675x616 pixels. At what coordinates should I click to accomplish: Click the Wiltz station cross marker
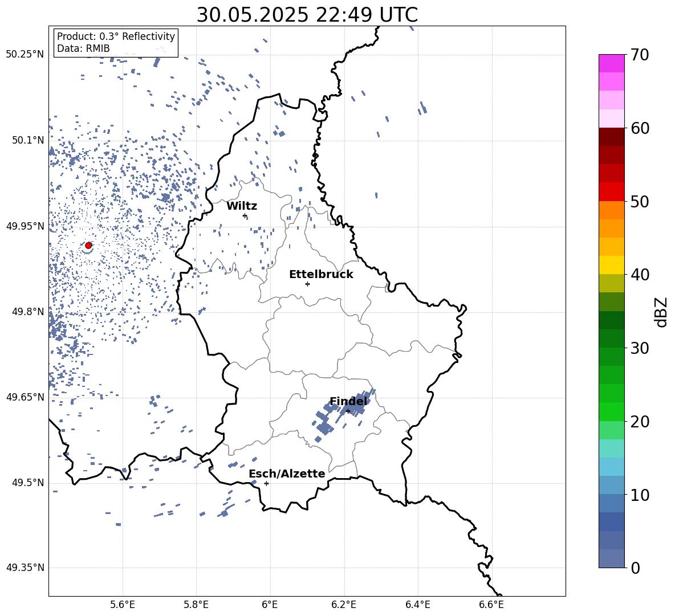[245, 215]
